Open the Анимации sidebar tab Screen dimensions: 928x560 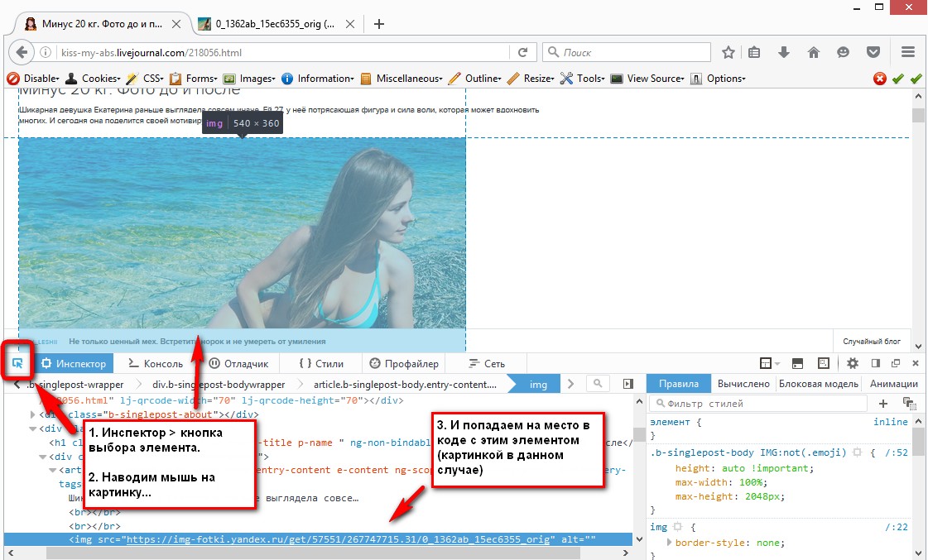point(894,384)
